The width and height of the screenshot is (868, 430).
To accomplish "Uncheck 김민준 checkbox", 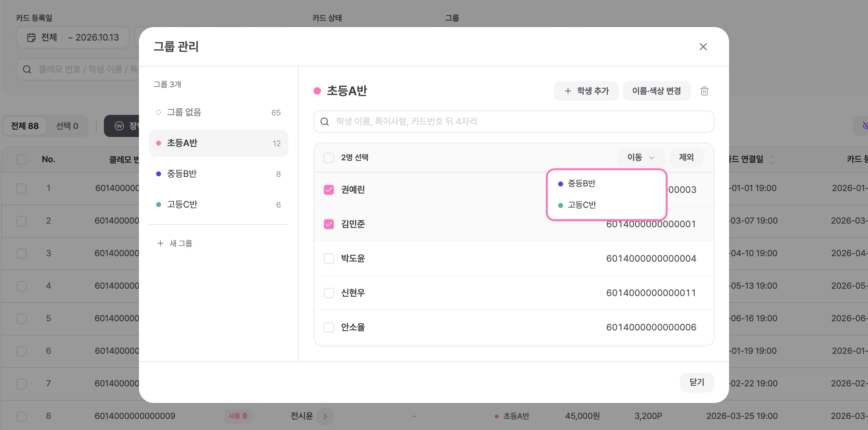I will [x=329, y=224].
